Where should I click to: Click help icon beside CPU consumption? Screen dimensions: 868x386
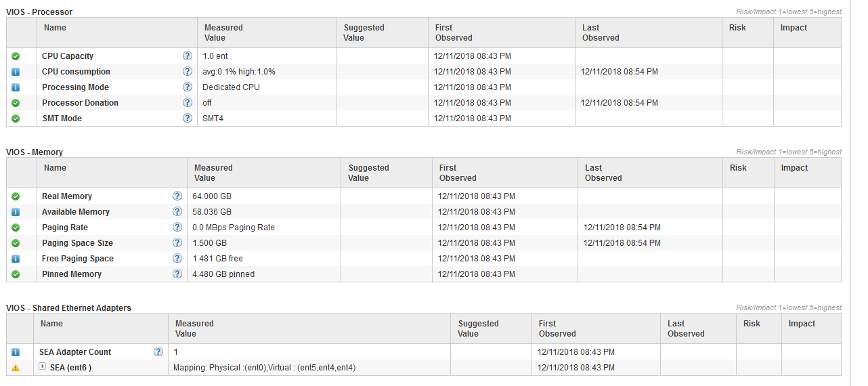coord(187,72)
